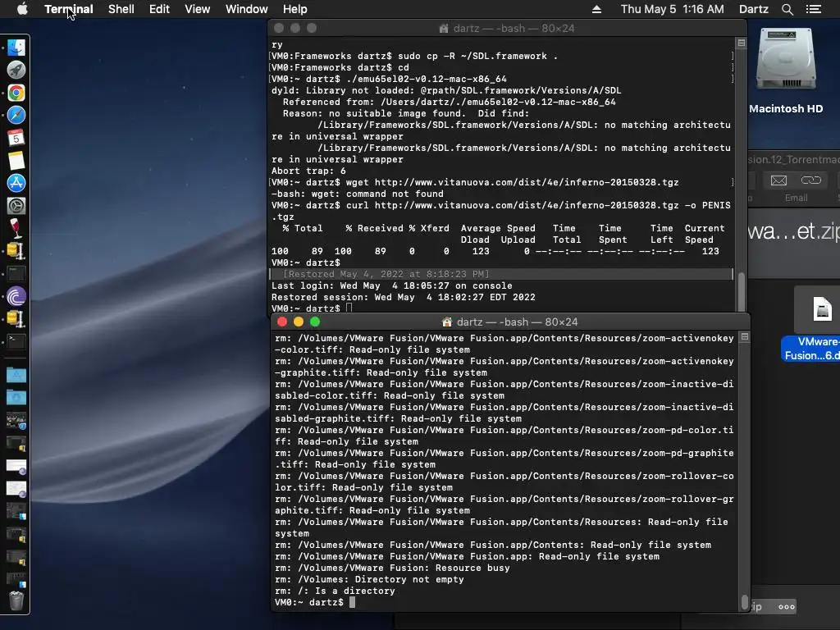Open Notes app in the Dock
Viewport: 840px width, 630px height.
point(16,160)
